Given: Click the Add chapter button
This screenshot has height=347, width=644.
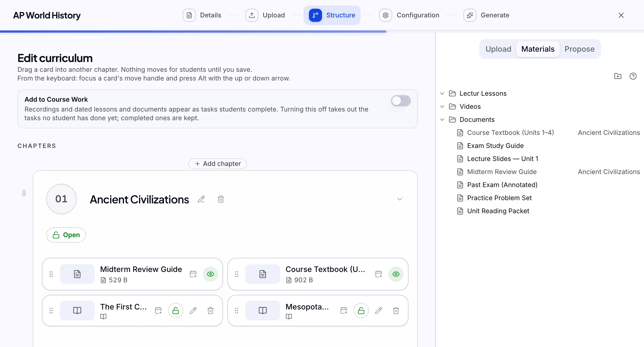Looking at the screenshot, I should point(218,164).
